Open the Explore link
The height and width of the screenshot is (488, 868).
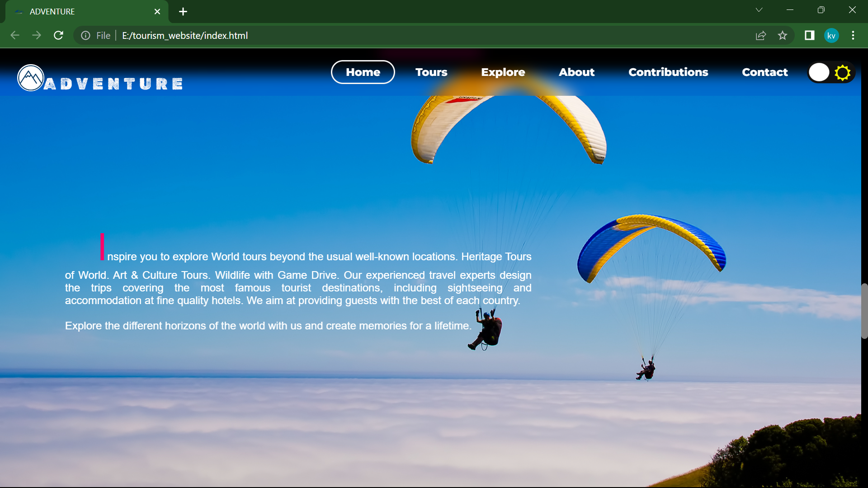pyautogui.click(x=503, y=72)
